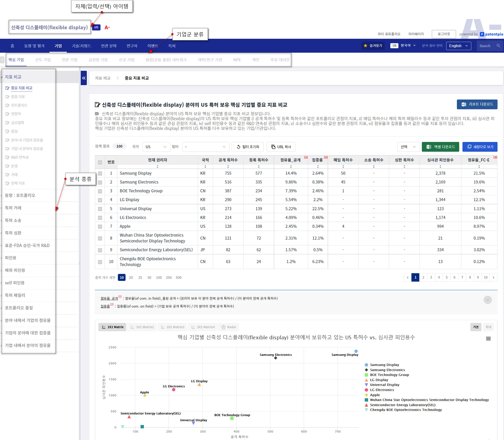The image size is (504, 440).
Task: Sort by 공개 특허수 column arrows
Action: tap(228, 167)
